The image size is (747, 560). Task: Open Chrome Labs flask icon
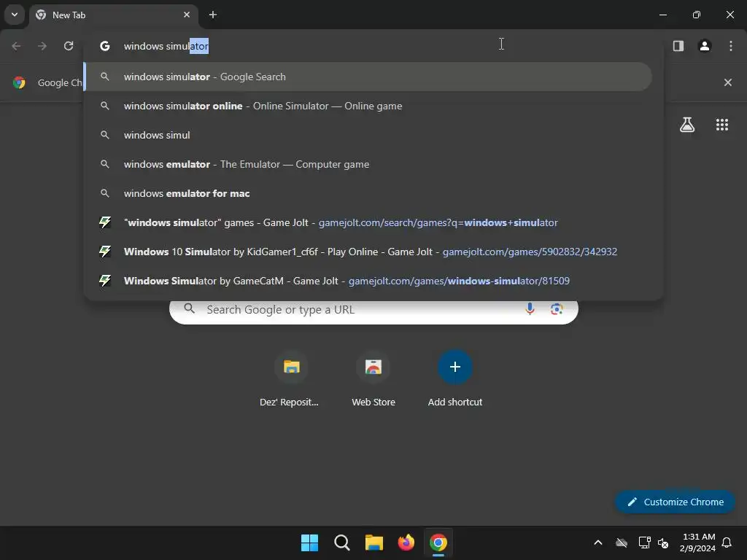(687, 125)
